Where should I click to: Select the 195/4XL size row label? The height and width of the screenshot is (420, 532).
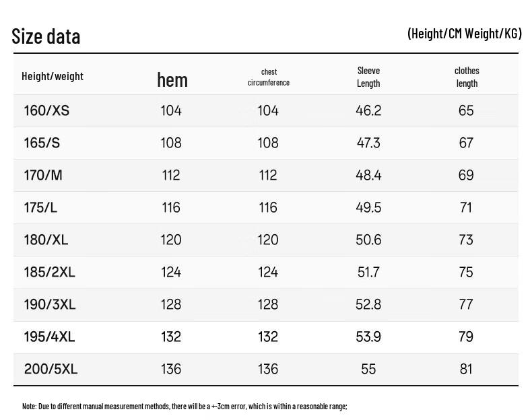pyautogui.click(x=50, y=337)
